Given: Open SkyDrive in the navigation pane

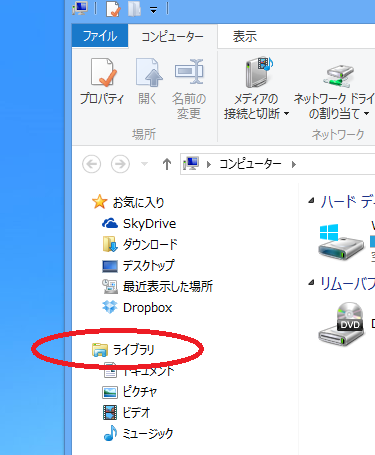Looking at the screenshot, I should tap(149, 223).
